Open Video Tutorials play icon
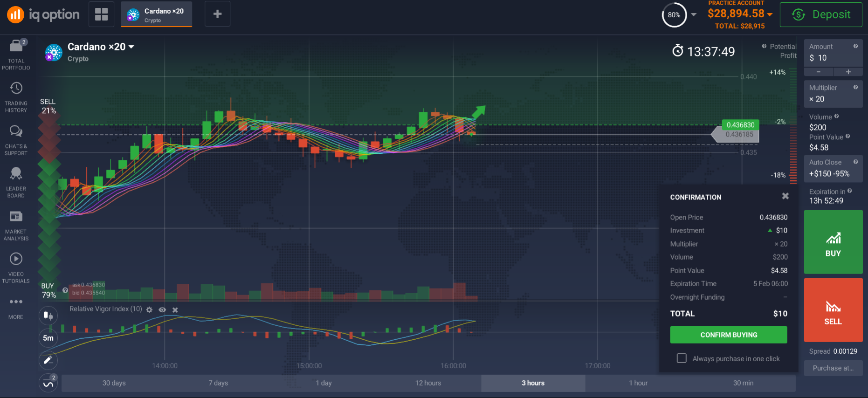This screenshot has width=868, height=398. pos(16,259)
